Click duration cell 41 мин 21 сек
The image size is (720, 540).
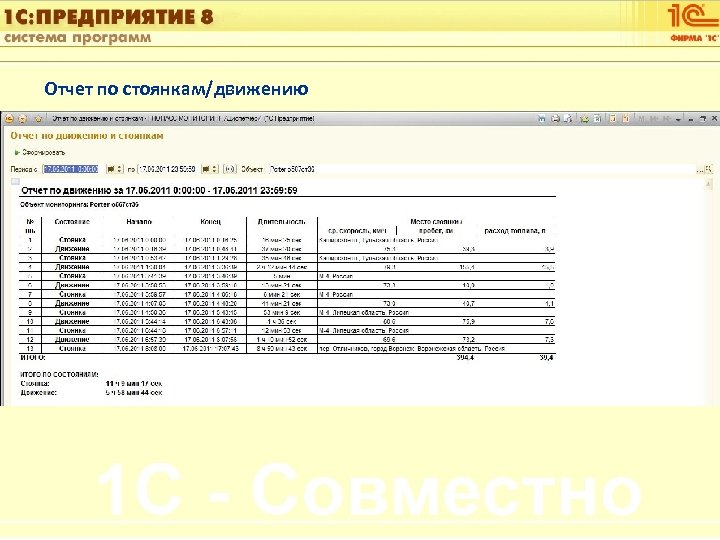coord(281,303)
